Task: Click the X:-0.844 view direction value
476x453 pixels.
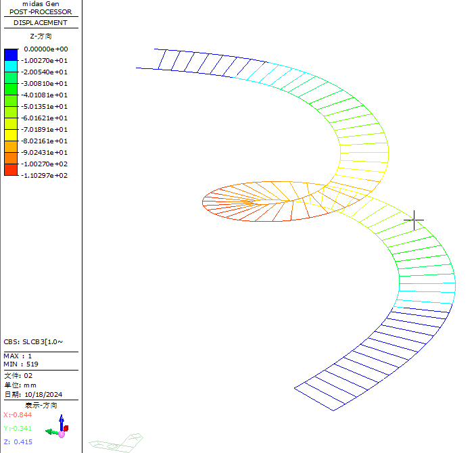Action: 18,415
